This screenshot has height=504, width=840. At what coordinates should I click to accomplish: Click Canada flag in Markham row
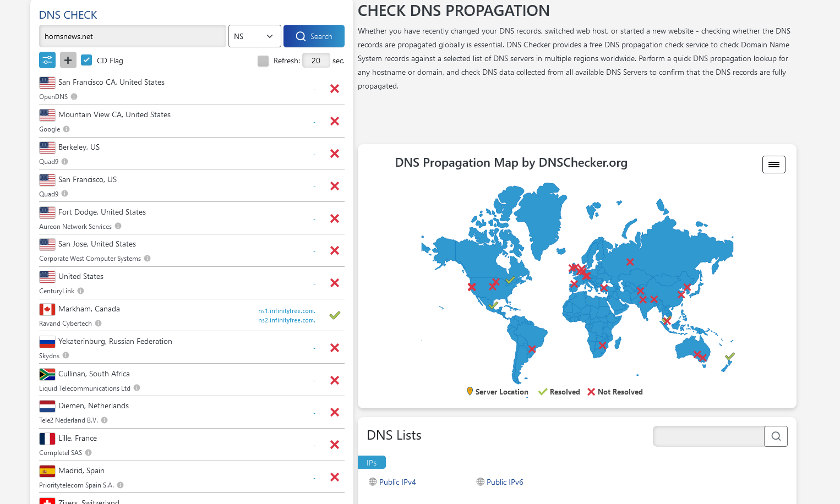pyautogui.click(x=47, y=309)
